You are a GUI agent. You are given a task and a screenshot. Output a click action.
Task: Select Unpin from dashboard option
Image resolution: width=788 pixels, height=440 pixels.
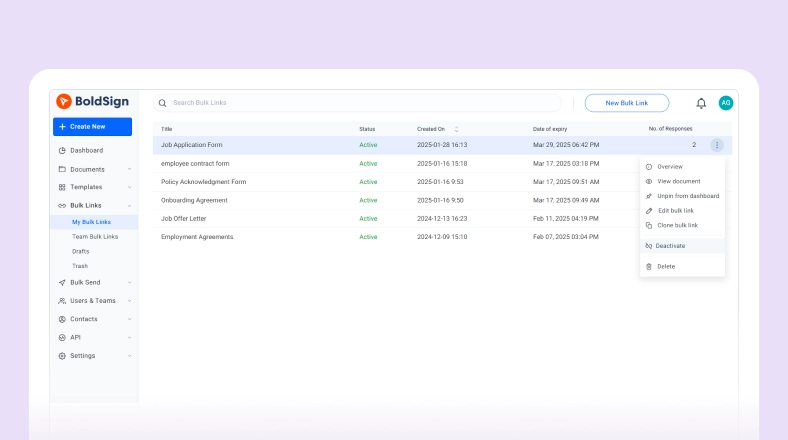point(682,196)
